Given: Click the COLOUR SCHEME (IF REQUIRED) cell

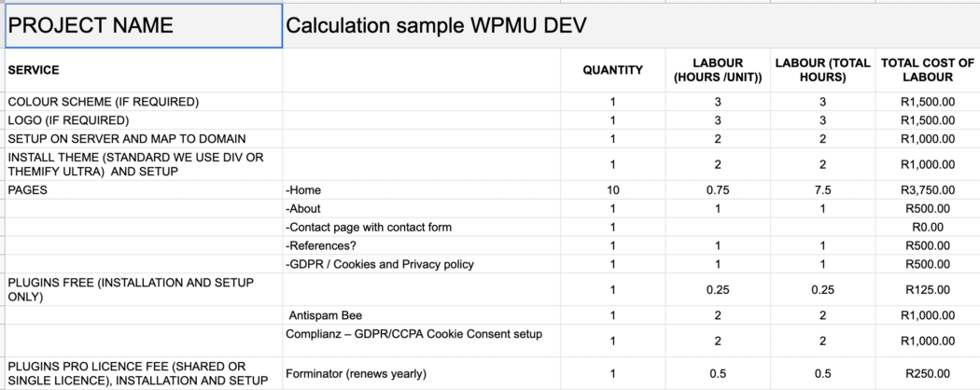Looking at the screenshot, I should 144,102.
